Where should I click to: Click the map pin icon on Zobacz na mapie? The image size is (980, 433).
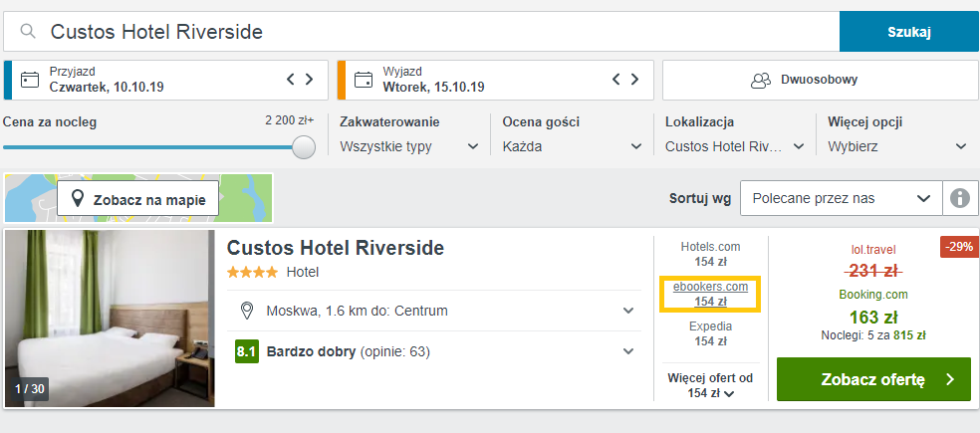pyautogui.click(x=78, y=199)
